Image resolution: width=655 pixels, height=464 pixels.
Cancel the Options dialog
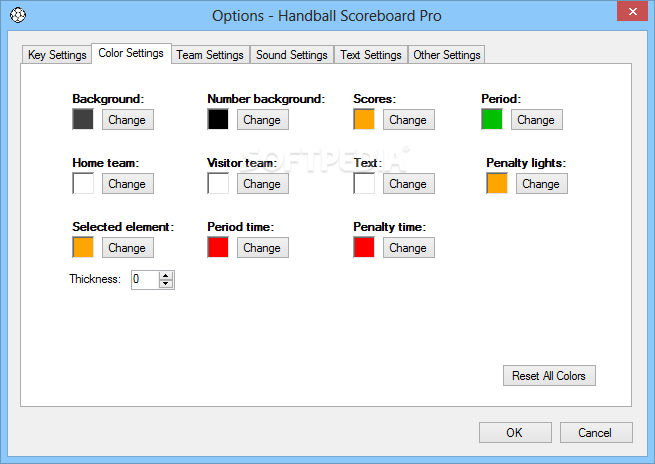click(595, 433)
